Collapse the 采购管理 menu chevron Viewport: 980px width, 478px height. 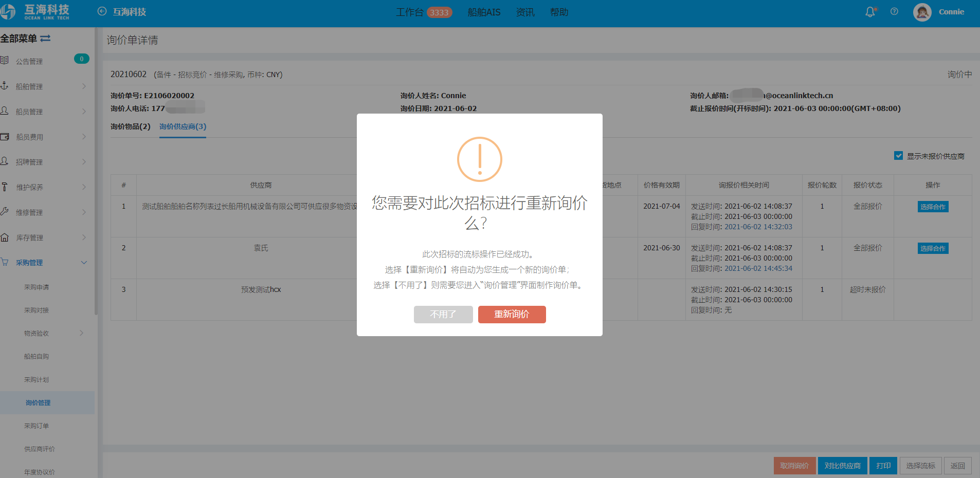(x=84, y=263)
